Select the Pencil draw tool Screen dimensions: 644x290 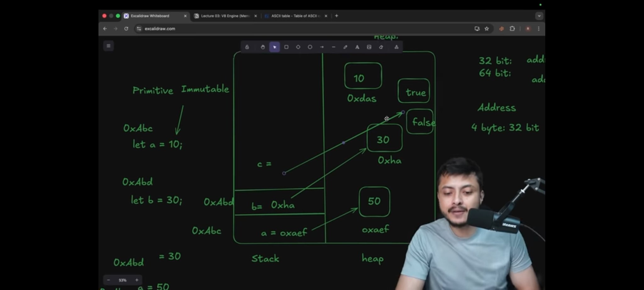click(x=345, y=47)
